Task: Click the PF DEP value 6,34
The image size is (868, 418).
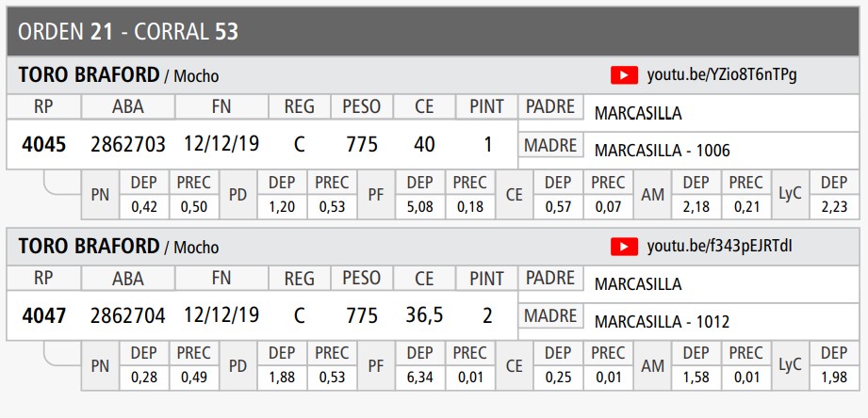Action: tap(418, 378)
